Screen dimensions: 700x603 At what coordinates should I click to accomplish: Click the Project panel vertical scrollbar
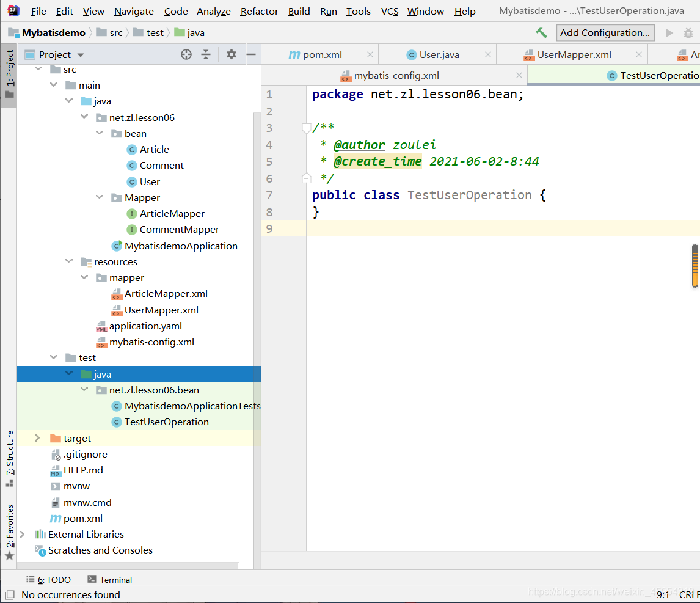click(x=257, y=340)
